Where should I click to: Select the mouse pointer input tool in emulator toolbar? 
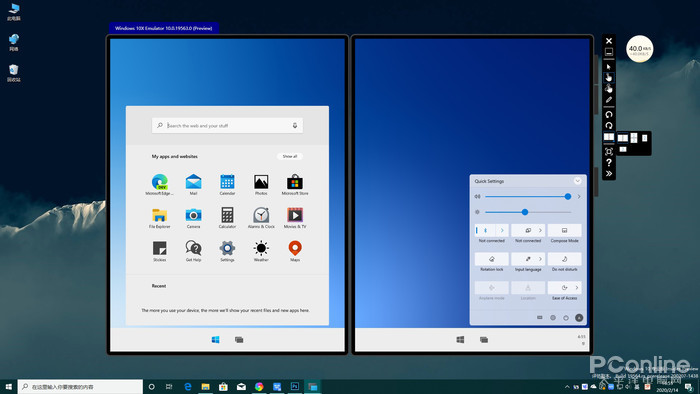point(608,66)
